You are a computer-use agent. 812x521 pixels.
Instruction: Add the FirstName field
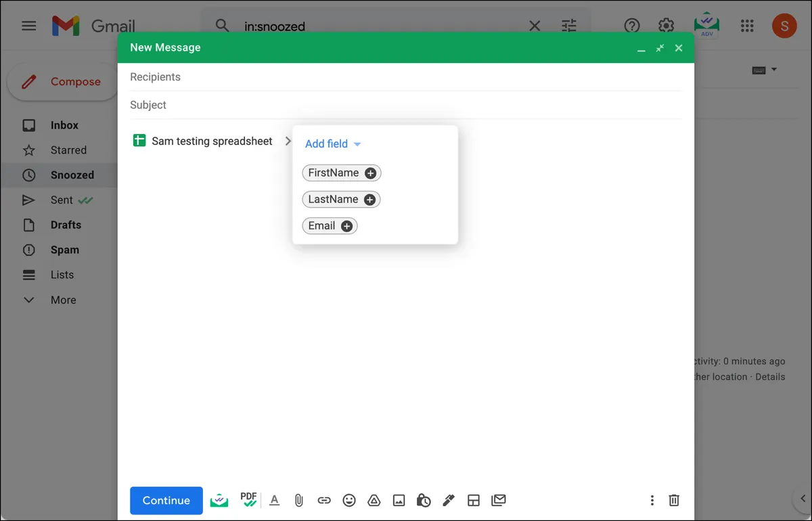pos(342,173)
